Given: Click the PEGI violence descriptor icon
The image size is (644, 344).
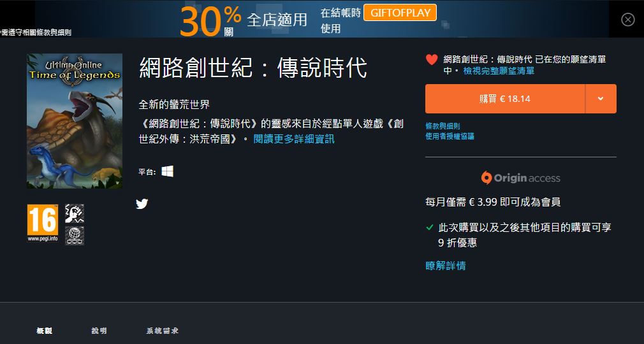Looking at the screenshot, I should click(x=75, y=213).
